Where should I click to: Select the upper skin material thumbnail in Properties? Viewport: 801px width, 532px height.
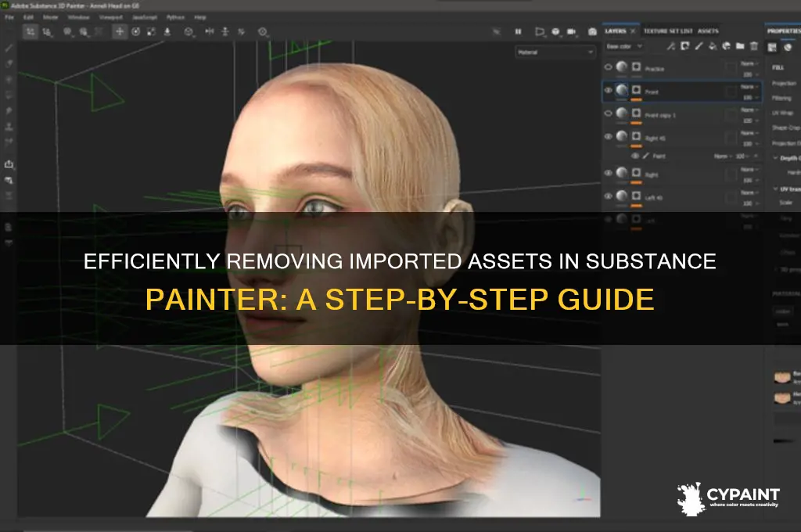(782, 378)
